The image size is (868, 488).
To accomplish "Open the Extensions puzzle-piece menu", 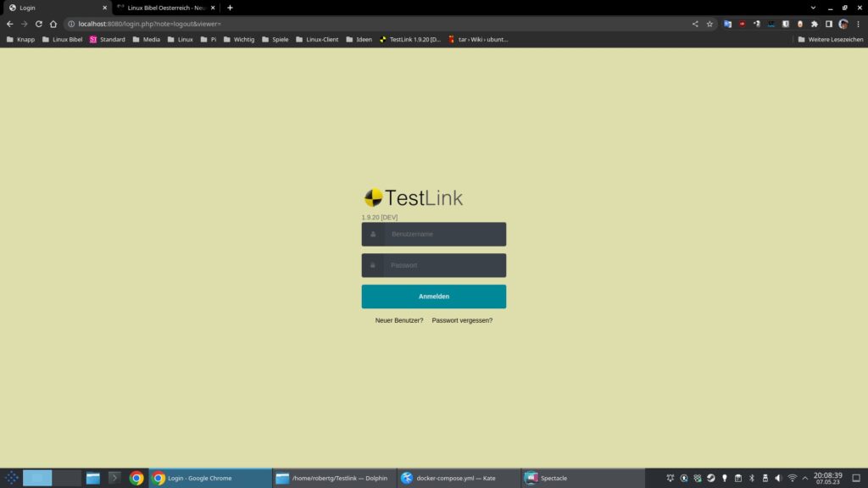I will [815, 24].
